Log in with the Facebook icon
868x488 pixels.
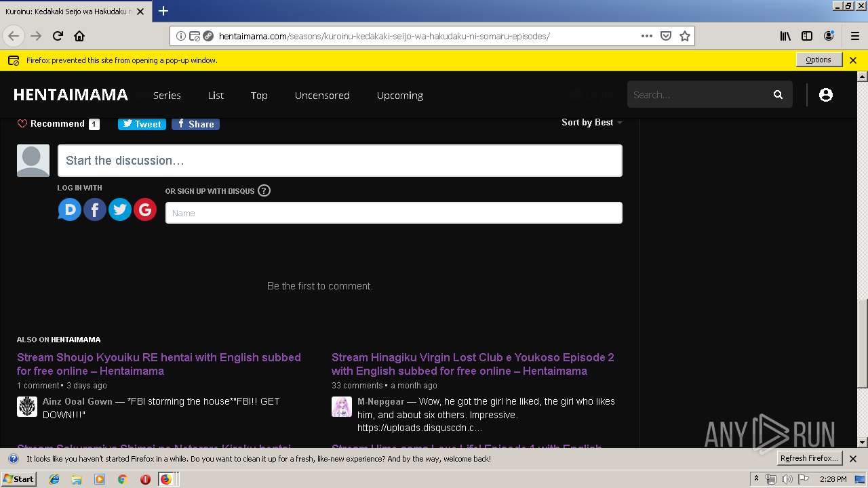coord(95,209)
